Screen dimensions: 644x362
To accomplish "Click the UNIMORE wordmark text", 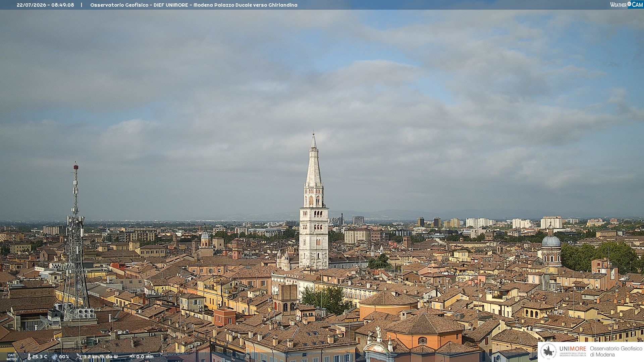I will click(573, 349).
